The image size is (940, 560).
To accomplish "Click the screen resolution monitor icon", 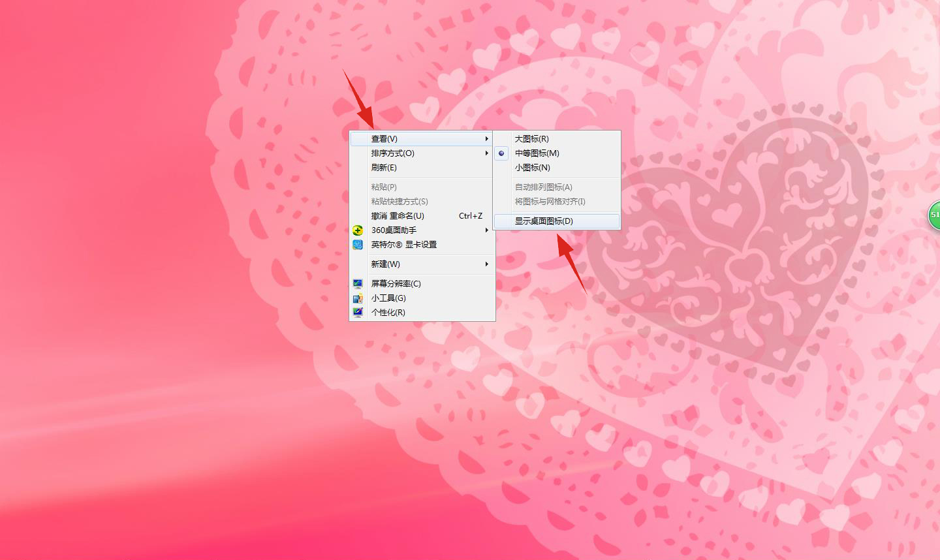I will coord(358,284).
